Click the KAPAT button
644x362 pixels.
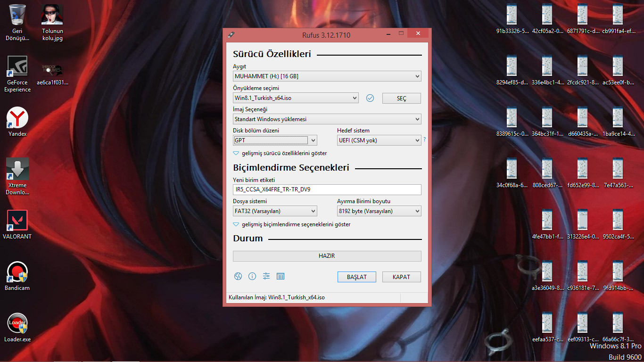[402, 277]
